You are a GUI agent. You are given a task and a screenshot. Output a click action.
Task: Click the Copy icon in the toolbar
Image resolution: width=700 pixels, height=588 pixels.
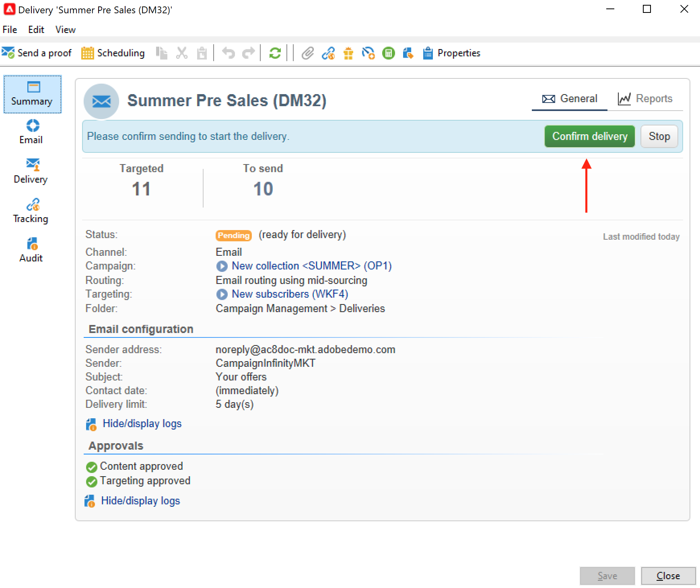pyautogui.click(x=162, y=53)
